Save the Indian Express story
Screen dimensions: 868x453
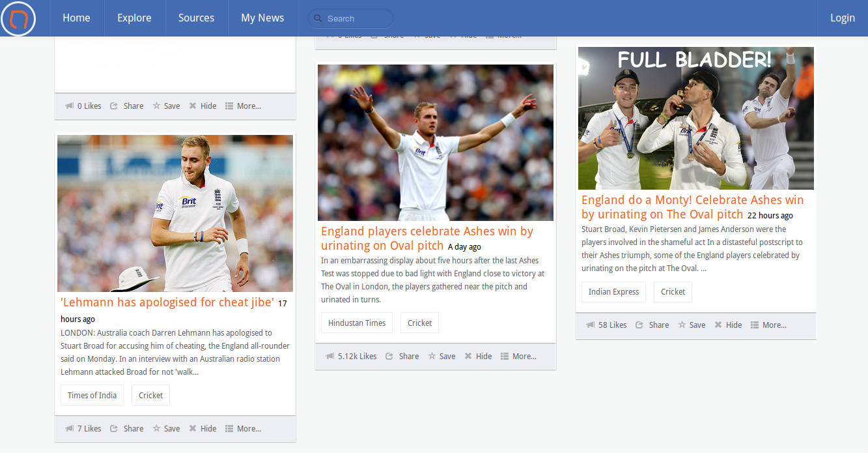pyautogui.click(x=692, y=325)
